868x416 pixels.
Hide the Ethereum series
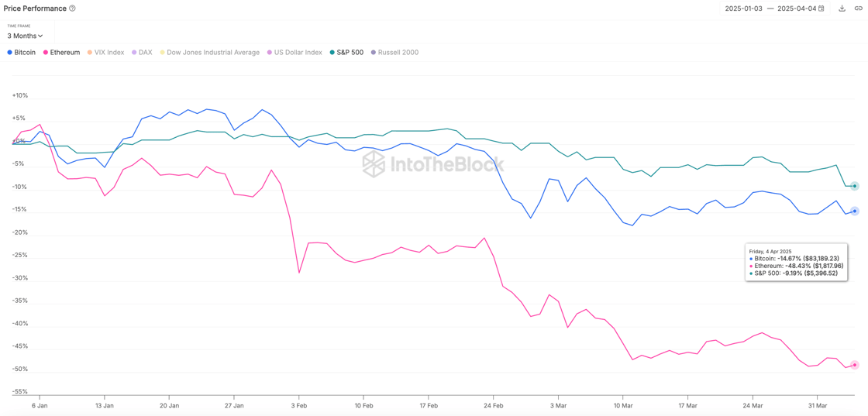(62, 53)
